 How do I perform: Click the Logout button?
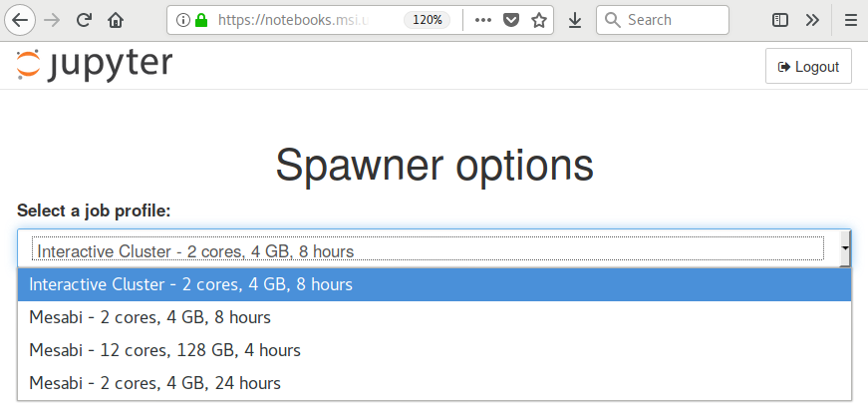pos(808,67)
